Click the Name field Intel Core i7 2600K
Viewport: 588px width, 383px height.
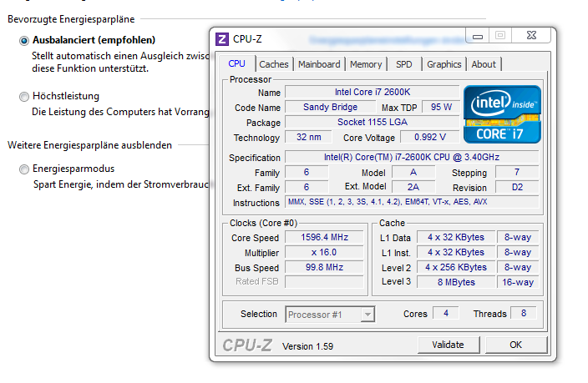click(x=373, y=92)
